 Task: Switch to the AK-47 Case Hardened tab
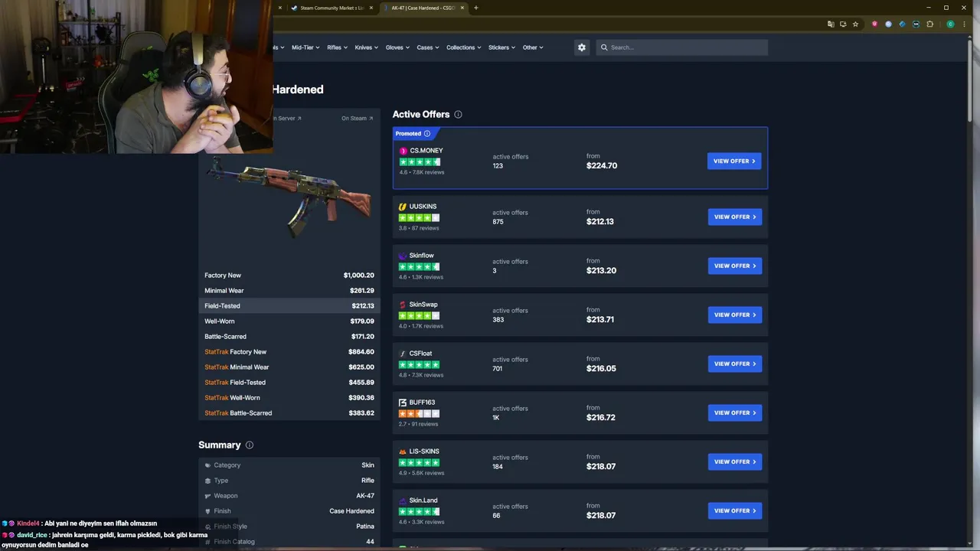pyautogui.click(x=423, y=8)
